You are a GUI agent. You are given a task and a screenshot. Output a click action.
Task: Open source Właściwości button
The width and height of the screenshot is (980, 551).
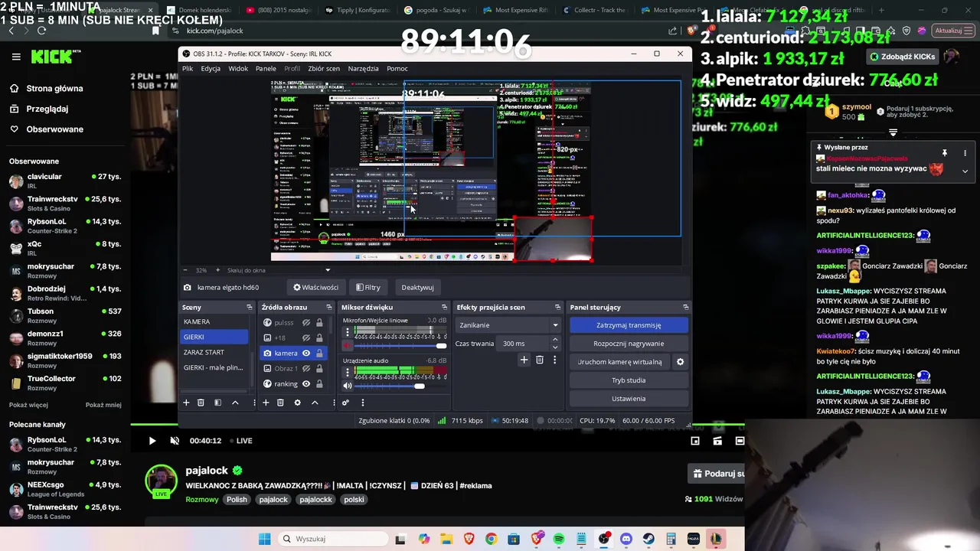[x=315, y=288]
